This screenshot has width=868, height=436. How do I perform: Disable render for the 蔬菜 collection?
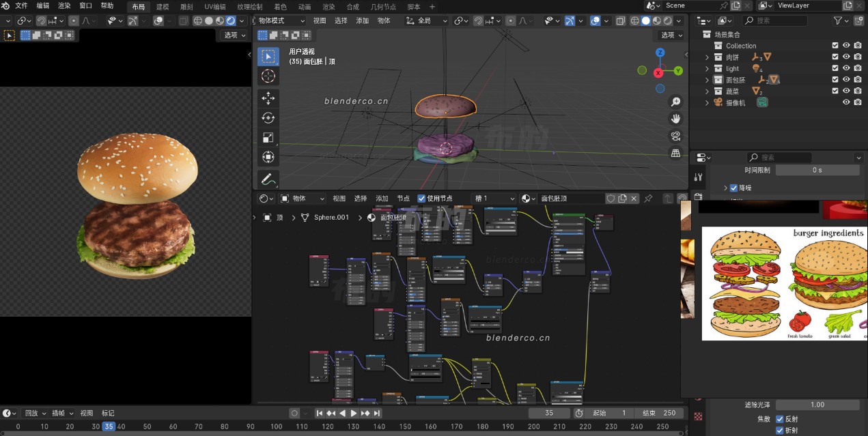[x=857, y=91]
